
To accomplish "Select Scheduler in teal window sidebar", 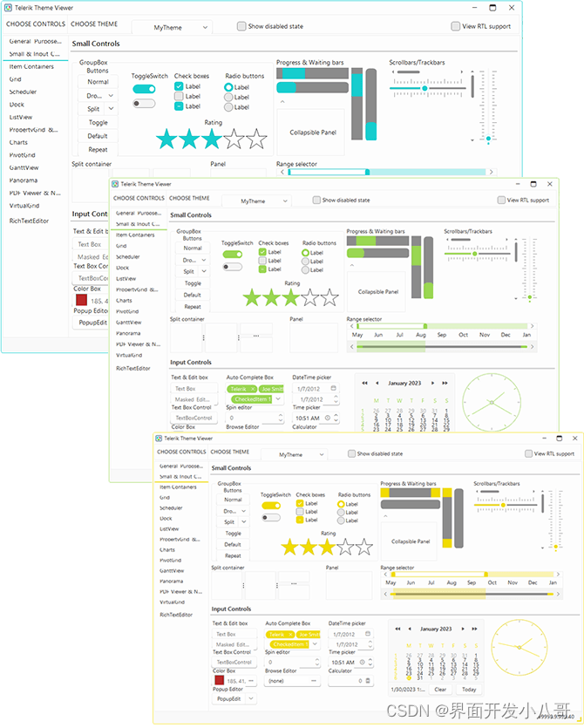I will pyautogui.click(x=23, y=92).
